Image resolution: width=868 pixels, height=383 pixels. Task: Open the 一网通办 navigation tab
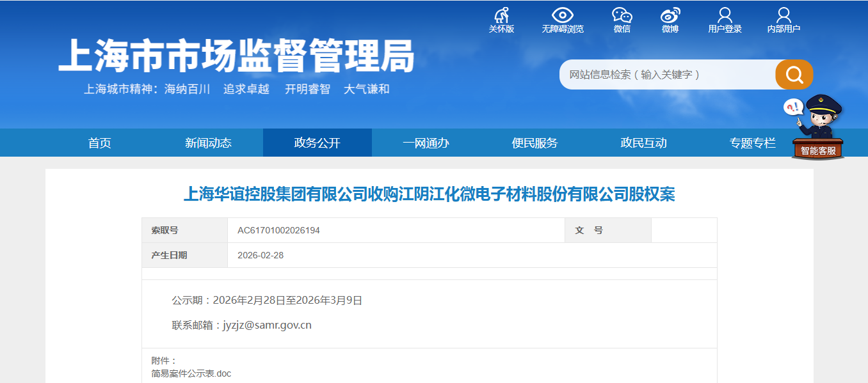426,143
